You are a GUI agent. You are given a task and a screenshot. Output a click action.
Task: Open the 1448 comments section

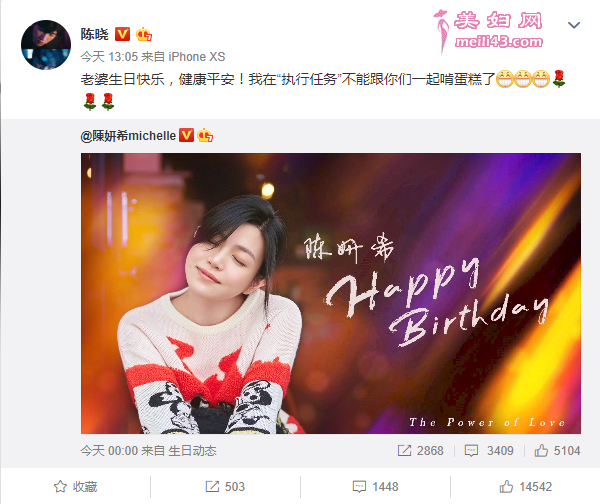[x=375, y=486]
